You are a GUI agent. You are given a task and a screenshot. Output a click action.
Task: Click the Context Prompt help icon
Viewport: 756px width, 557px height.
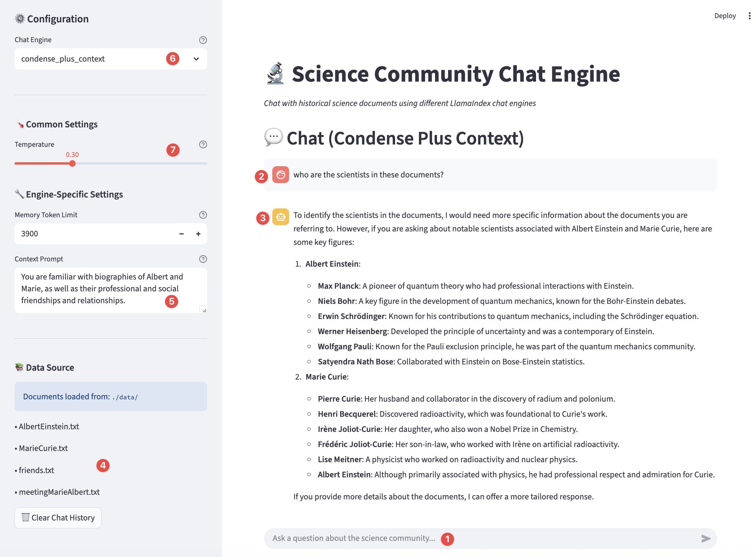[x=202, y=259]
